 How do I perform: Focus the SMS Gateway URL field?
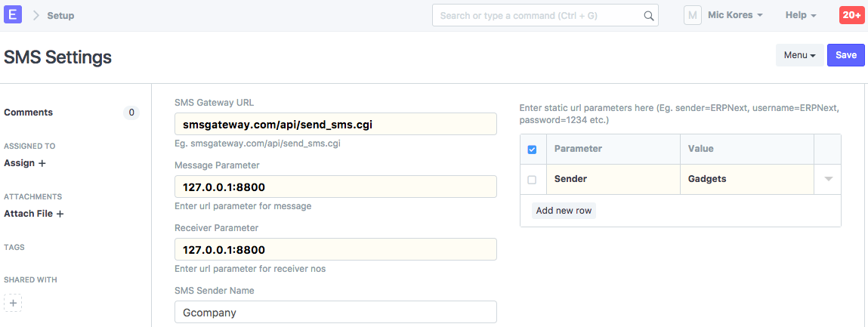tap(335, 124)
